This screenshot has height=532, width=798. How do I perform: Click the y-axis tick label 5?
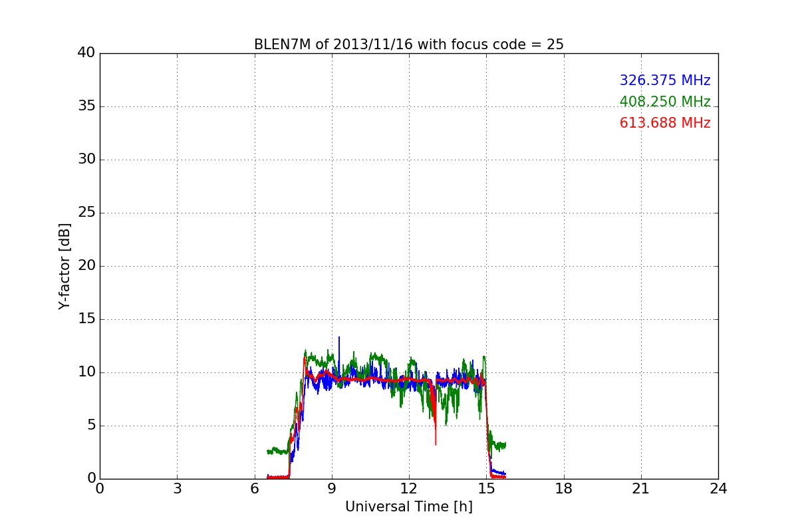[x=90, y=426]
